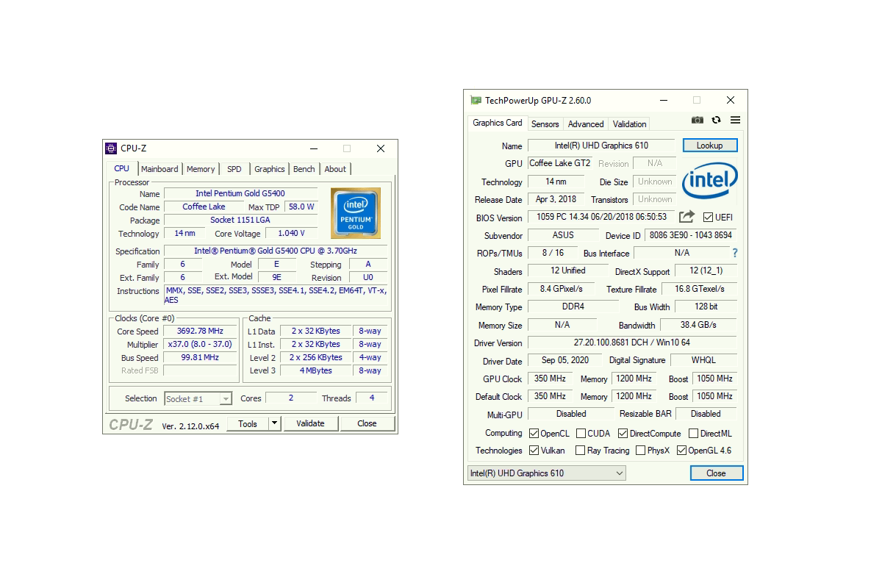Screen dimensions: 882x588
Task: Toggle the OpenGL 4.6 checkbox
Action: pos(681,451)
